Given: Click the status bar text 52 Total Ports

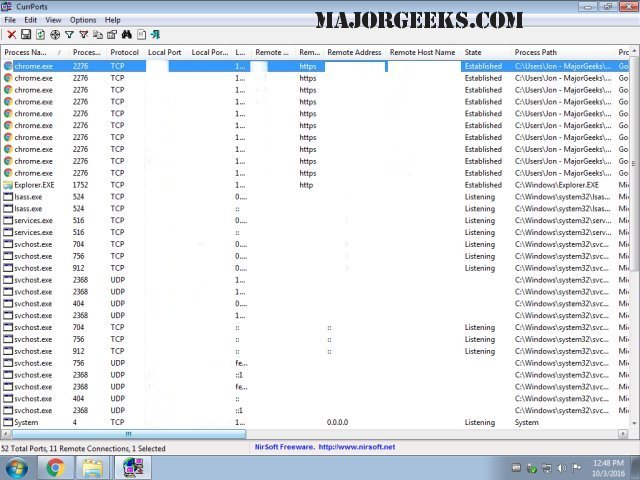Looking at the screenshot, I should point(24,449).
